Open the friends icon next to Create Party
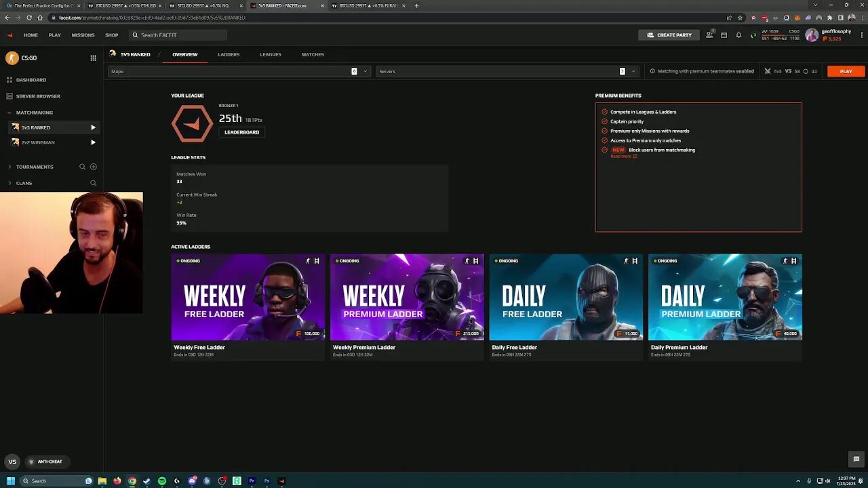Image resolution: width=868 pixels, height=488 pixels. tap(709, 35)
